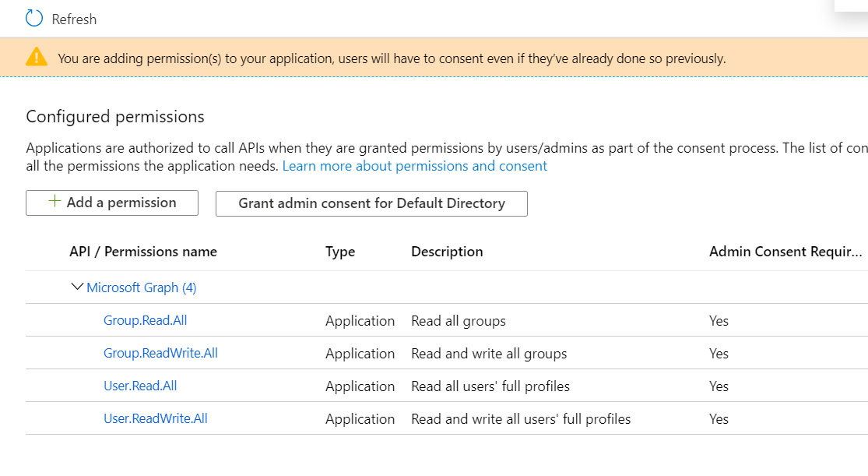Click the Configured permissions heading
868x476 pixels.
[x=115, y=116]
